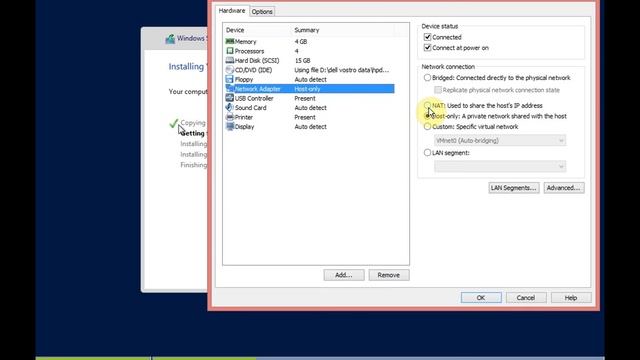Image resolution: width=640 pixels, height=360 pixels.
Task: Open LAN Segments... dialog
Action: [x=513, y=188]
